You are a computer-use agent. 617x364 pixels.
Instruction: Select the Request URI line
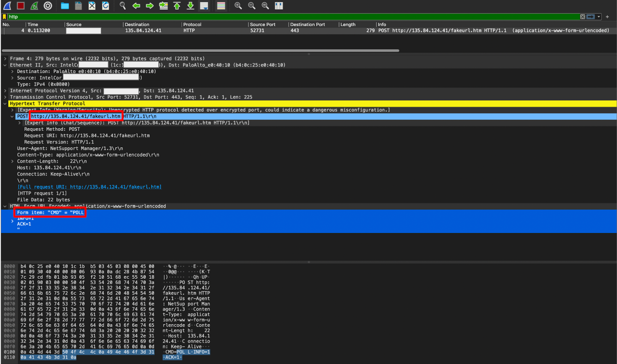[x=87, y=136]
